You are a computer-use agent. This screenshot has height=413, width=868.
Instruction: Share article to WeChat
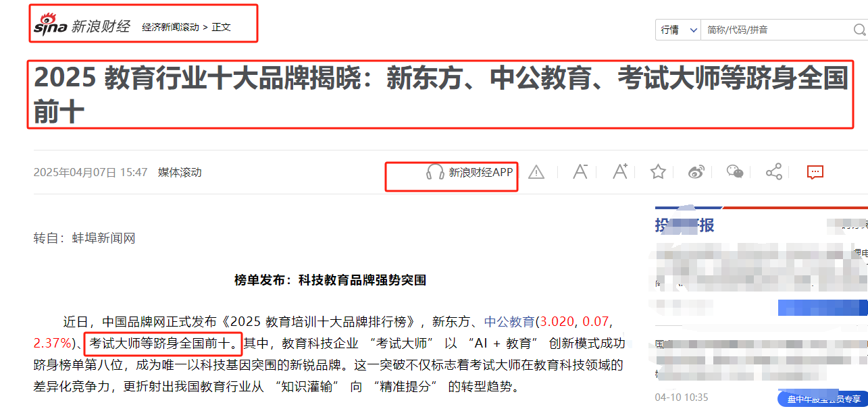(x=735, y=171)
